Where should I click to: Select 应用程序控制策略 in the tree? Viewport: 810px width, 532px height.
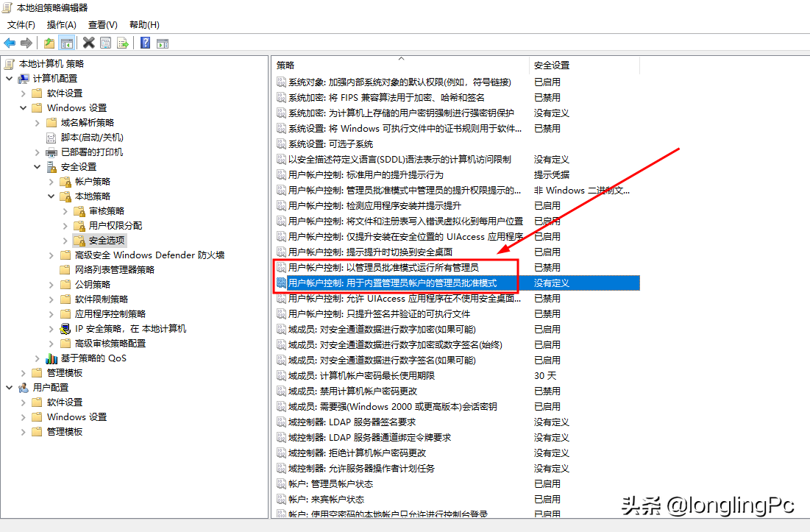[x=110, y=314]
